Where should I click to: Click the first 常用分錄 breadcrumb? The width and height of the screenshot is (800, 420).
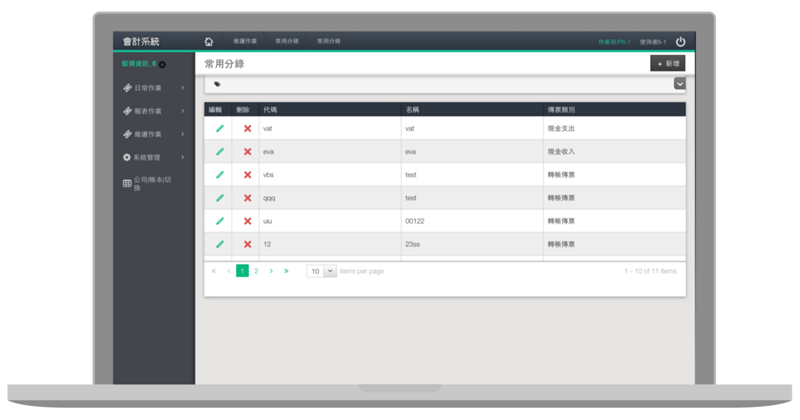pyautogui.click(x=287, y=41)
